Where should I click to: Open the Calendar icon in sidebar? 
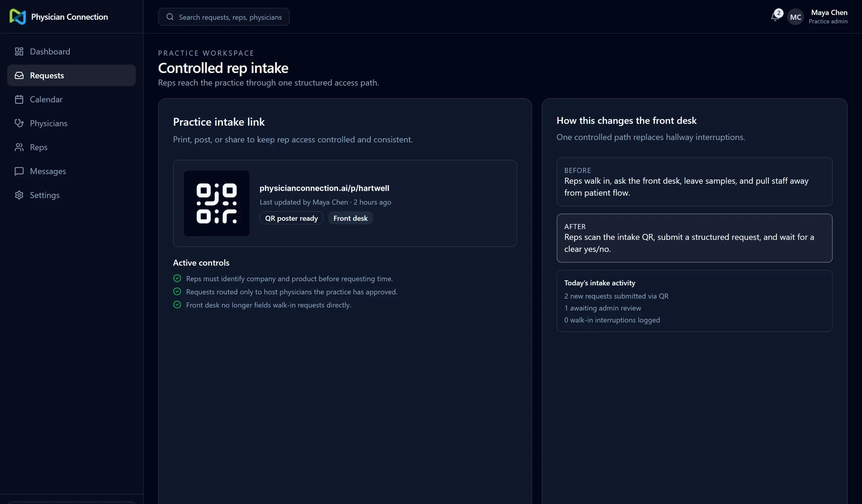19,99
